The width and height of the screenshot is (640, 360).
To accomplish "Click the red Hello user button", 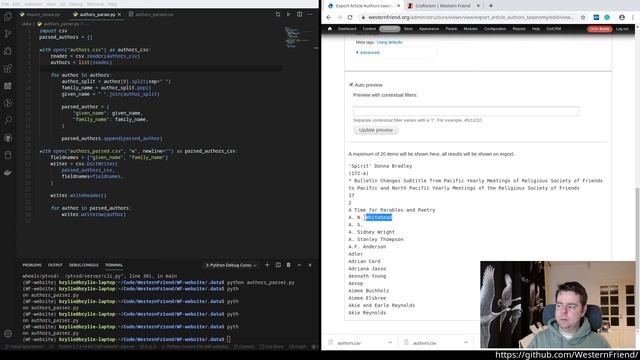I will point(600,29).
